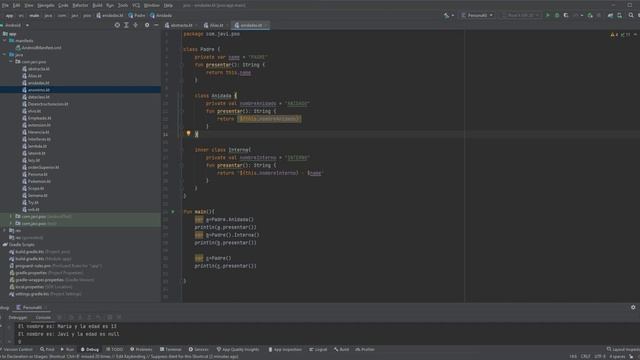Open Debug panel settings gear
The width and height of the screenshot is (640, 360).
(x=633, y=307)
